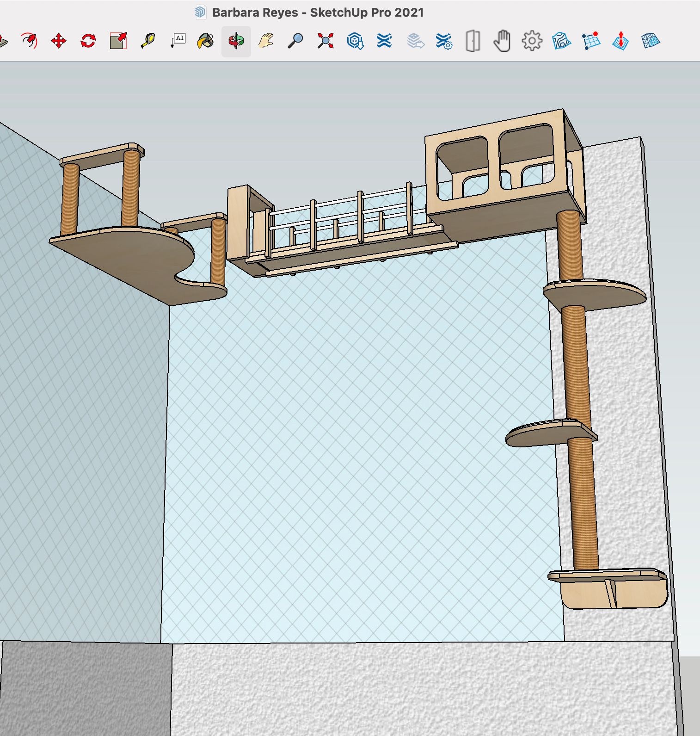The width and height of the screenshot is (700, 736).
Task: Click the gear settings icon
Action: tap(532, 41)
